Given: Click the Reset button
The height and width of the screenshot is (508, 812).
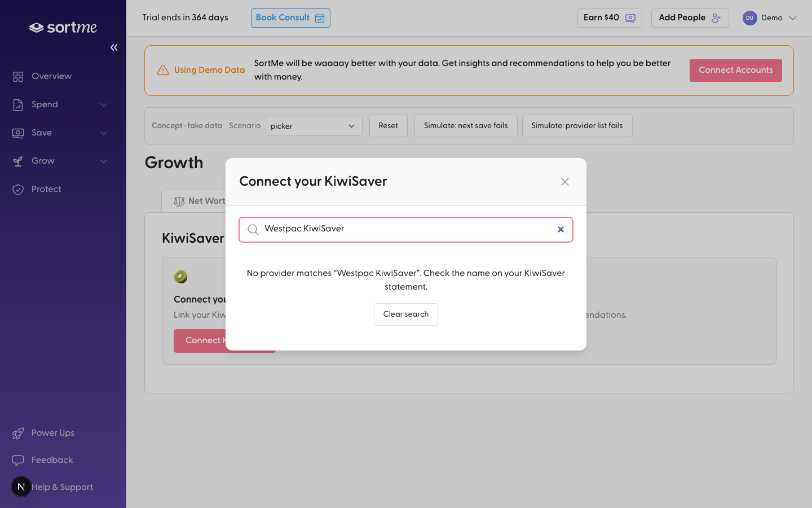Looking at the screenshot, I should [388, 126].
